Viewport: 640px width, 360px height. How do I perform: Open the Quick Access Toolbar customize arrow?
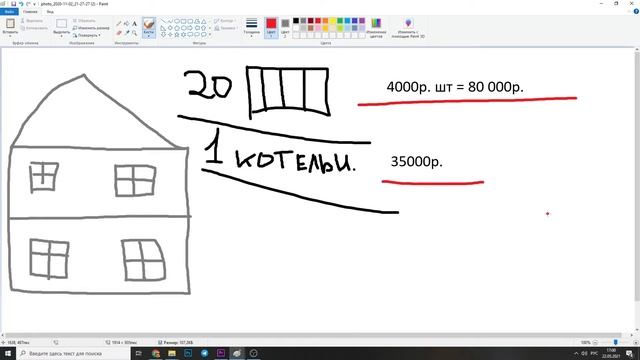pyautogui.click(x=34, y=4)
